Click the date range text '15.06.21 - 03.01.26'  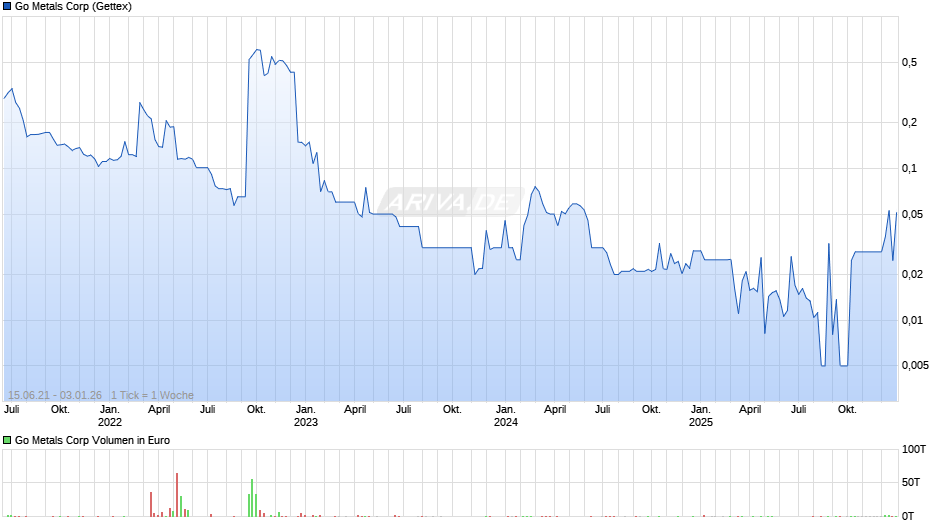[x=55, y=395]
